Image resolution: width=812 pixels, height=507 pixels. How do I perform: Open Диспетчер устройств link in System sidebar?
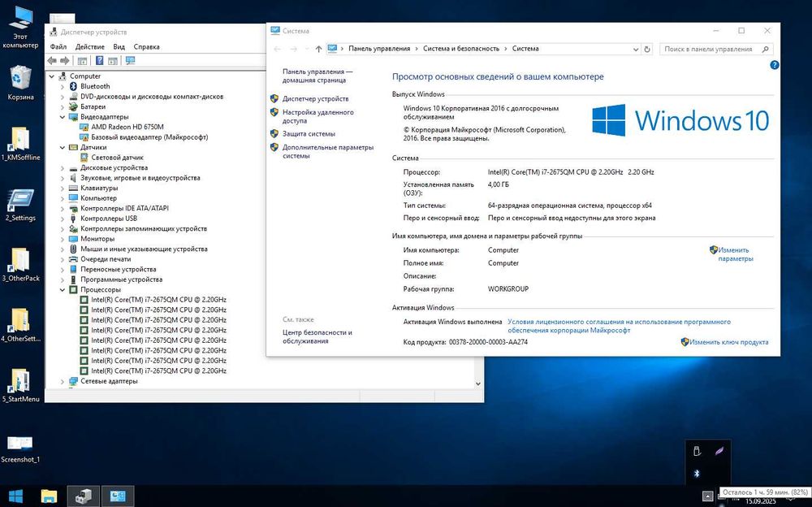[x=315, y=98]
